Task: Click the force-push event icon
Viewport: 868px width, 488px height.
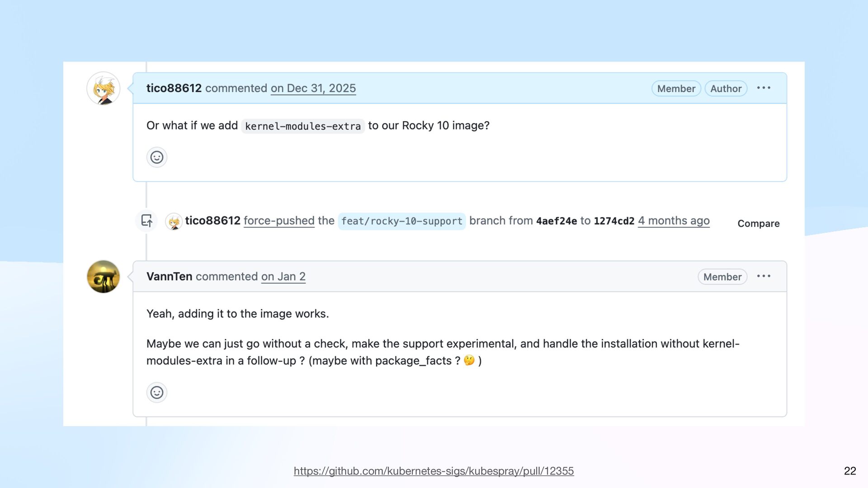Action: pos(146,221)
